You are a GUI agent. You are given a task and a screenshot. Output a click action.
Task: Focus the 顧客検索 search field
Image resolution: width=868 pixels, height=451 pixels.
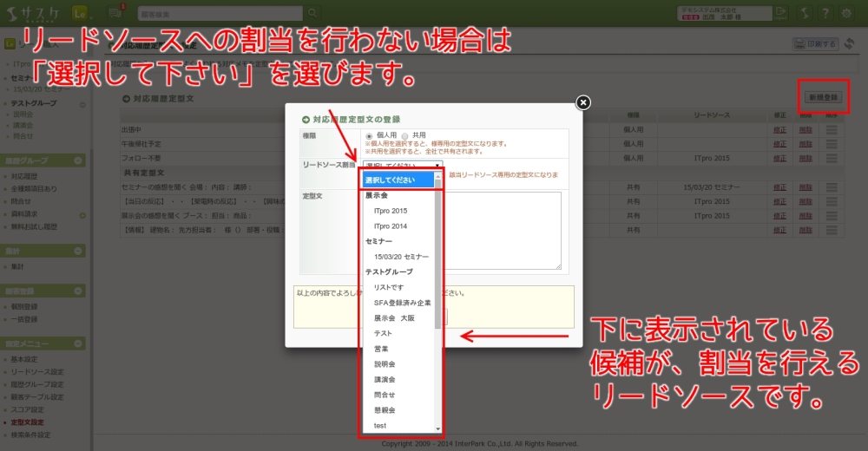pyautogui.click(x=220, y=13)
